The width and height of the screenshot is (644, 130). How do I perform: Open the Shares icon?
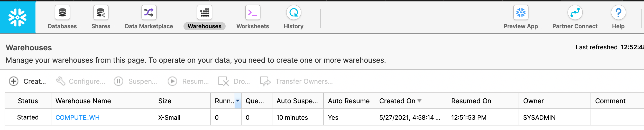[x=101, y=12]
